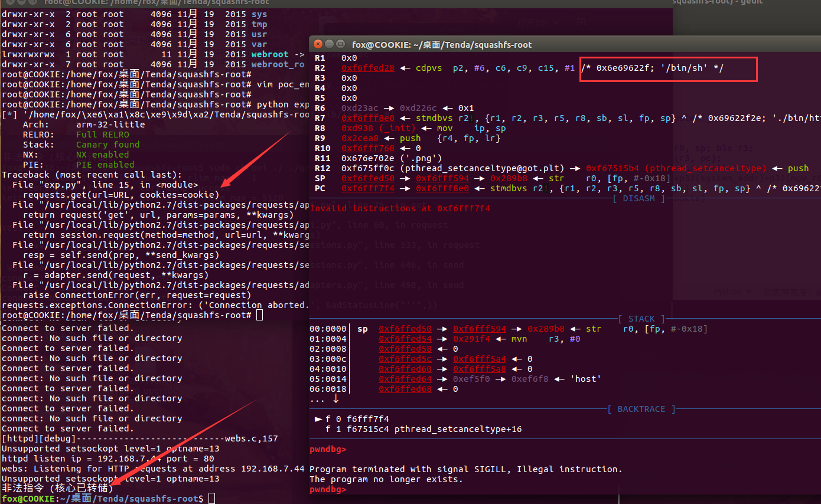
Task: Click stack entry 04:0010 address 0xf6ffed60
Action: click(405, 369)
